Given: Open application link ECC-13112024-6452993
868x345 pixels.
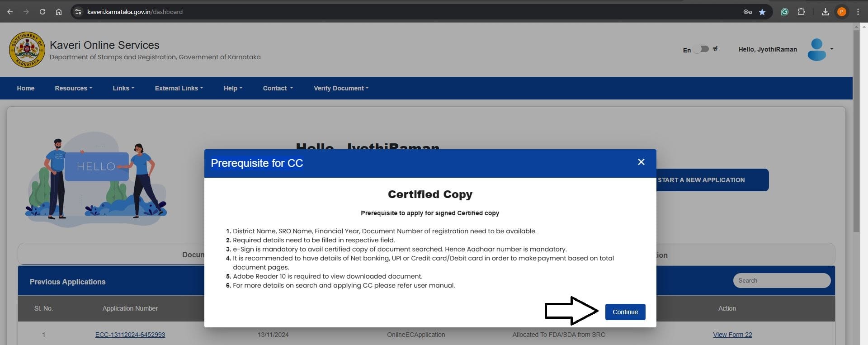Looking at the screenshot, I should tap(130, 335).
